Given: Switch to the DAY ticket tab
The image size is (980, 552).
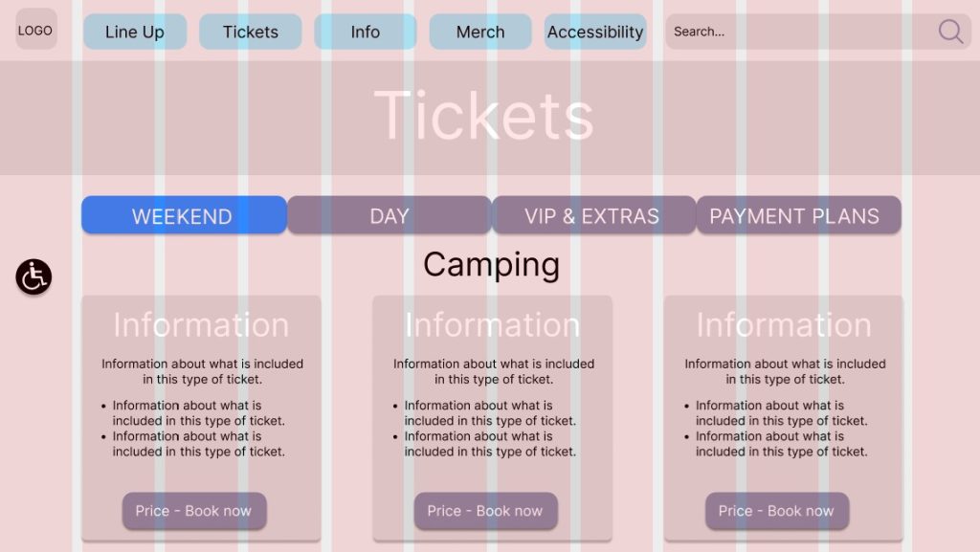Looking at the screenshot, I should pos(389,215).
